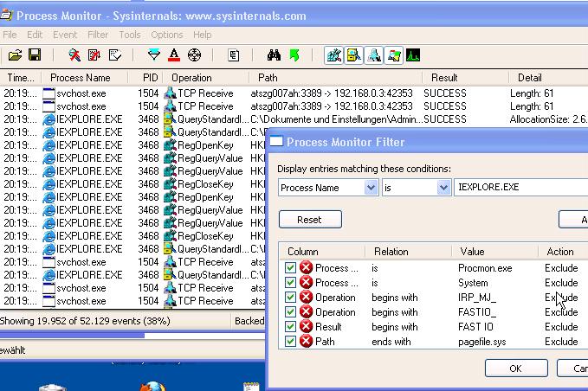The width and height of the screenshot is (588, 391).
Task: Confirm the filter with OK
Action: tap(516, 369)
